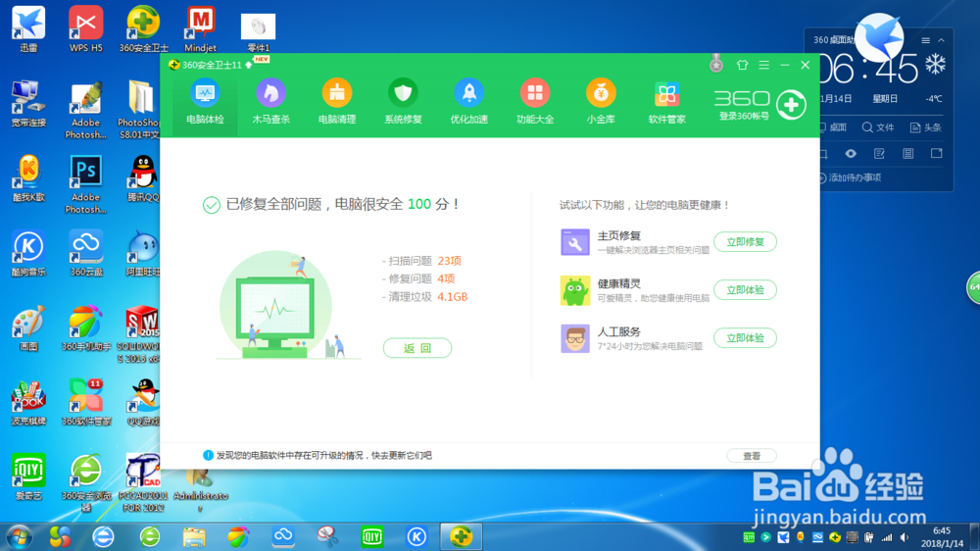Click the 修复问题 4项 text
Viewport: 980px width, 551px height.
[420, 279]
